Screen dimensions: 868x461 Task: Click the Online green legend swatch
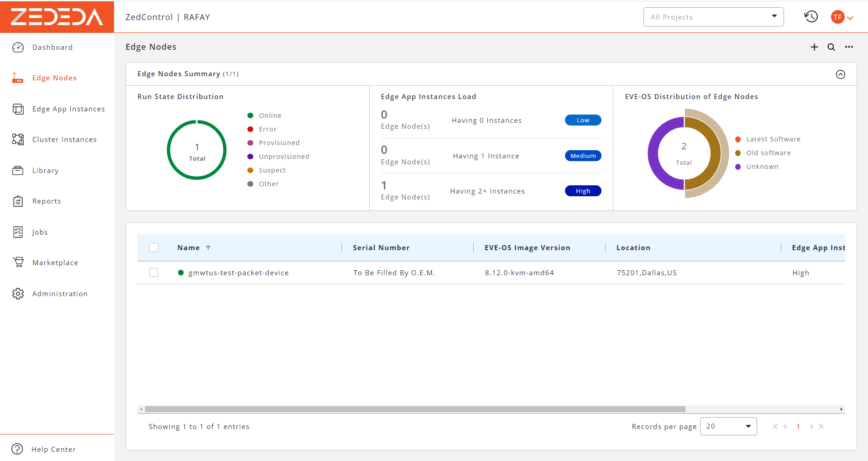point(250,115)
